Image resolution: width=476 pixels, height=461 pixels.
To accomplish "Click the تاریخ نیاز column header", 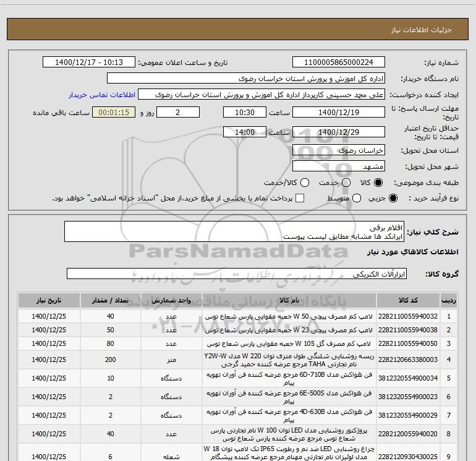I will (x=49, y=301).
